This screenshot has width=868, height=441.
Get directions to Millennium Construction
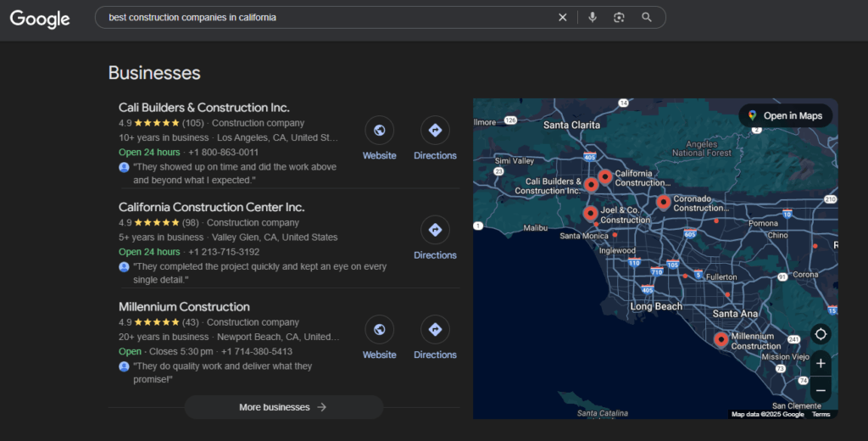click(x=435, y=330)
